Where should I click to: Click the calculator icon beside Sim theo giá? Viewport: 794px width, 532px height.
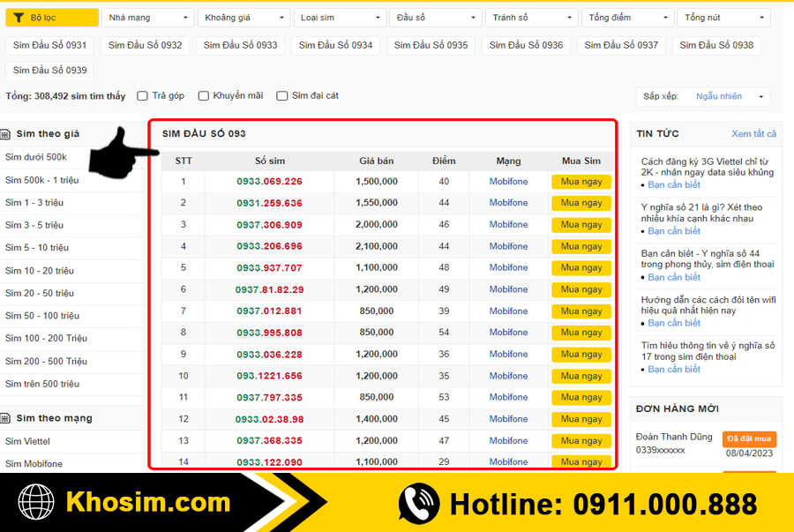[8, 134]
